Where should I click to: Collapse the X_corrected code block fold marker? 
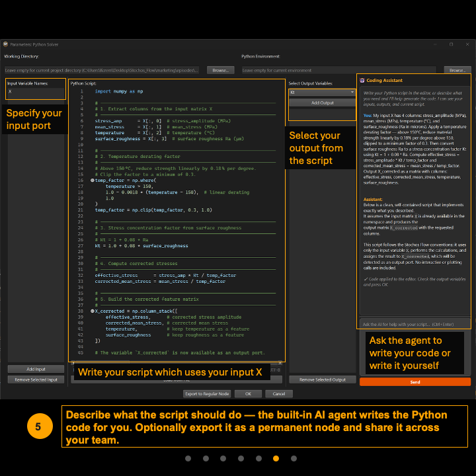pyautogui.click(x=92, y=311)
